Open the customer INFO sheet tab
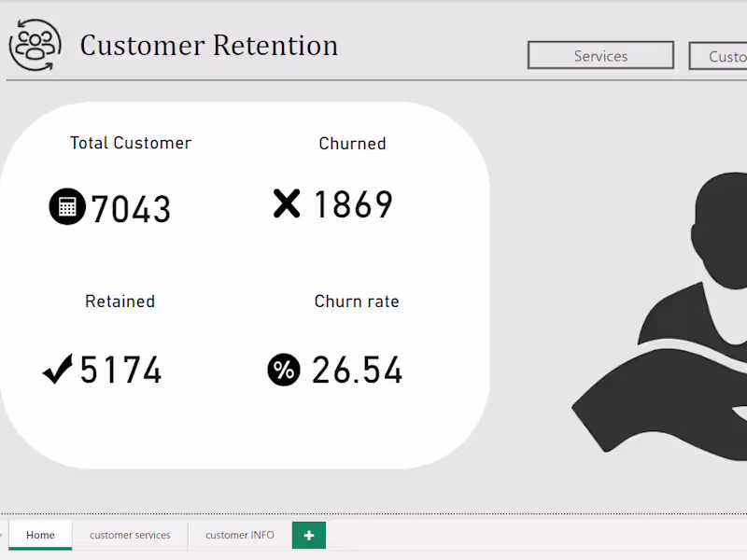This screenshot has height=560, width=747. [240, 535]
